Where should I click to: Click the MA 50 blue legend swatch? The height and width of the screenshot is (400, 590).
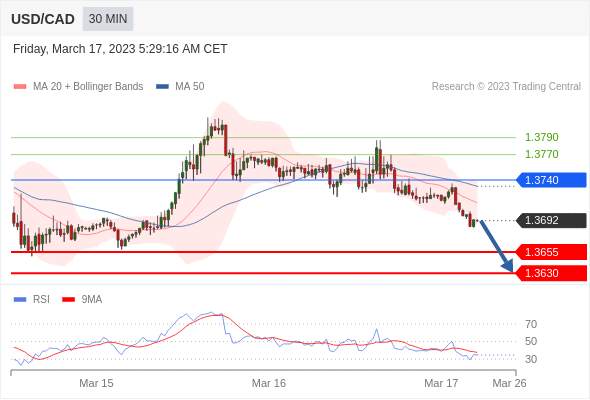pos(162,87)
